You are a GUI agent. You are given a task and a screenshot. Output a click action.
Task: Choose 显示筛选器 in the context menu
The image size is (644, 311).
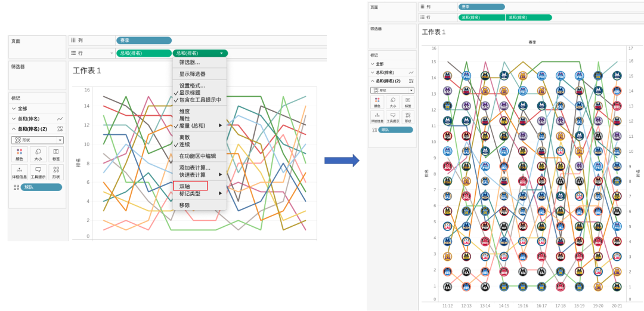pos(199,74)
